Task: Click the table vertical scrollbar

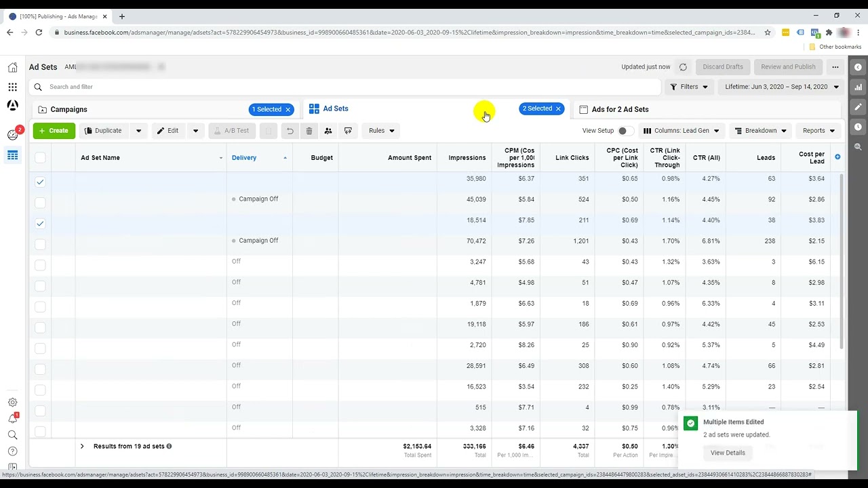Action: pos(842,261)
